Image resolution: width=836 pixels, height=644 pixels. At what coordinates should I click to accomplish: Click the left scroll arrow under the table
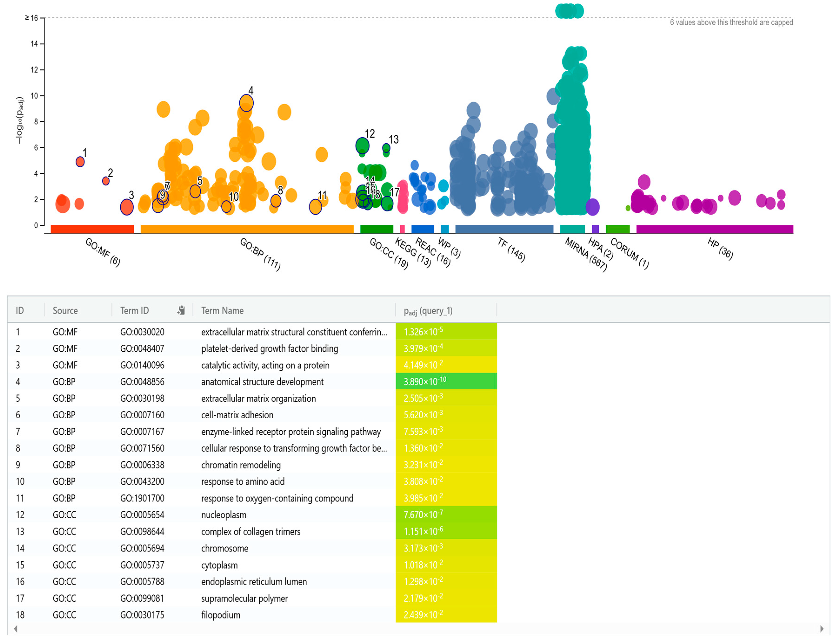[15, 629]
